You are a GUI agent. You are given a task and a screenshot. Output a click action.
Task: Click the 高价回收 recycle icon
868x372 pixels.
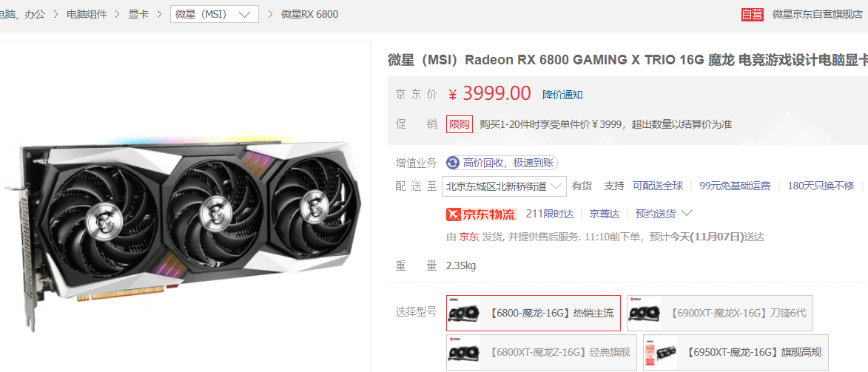[453, 163]
